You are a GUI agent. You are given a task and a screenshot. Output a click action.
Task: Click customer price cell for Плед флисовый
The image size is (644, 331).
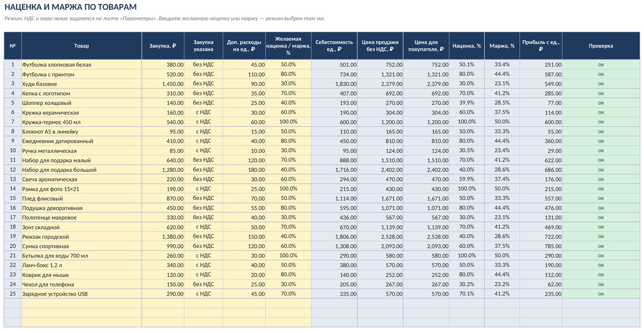(x=426, y=198)
